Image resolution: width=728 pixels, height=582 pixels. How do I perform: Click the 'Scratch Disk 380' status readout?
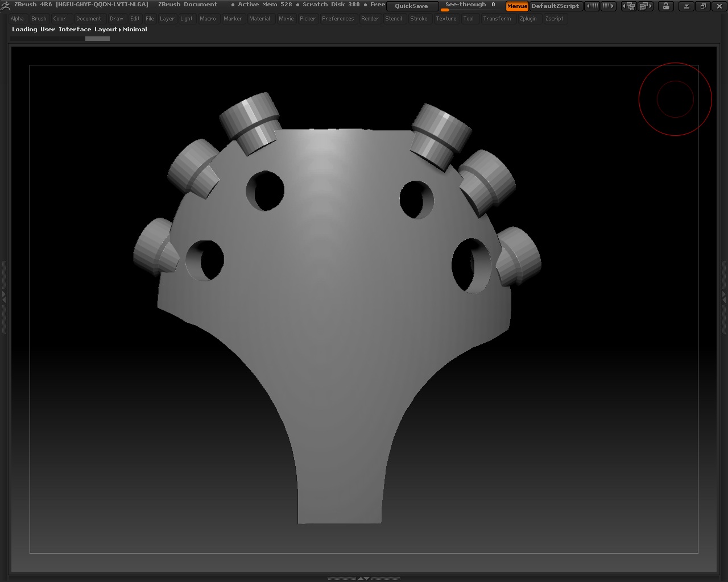pos(331,5)
